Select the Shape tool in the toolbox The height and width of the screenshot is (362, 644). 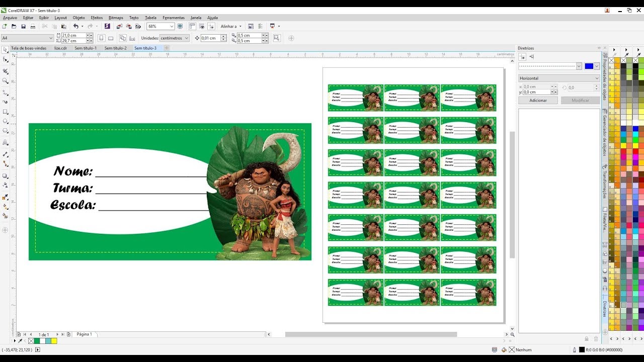point(5,59)
